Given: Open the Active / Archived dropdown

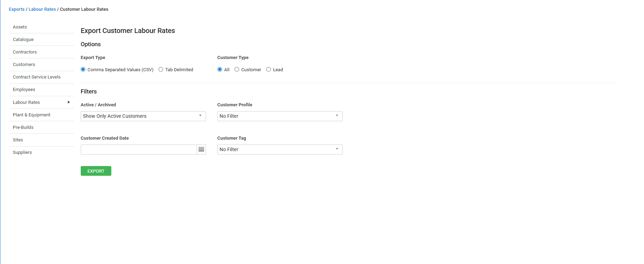Looking at the screenshot, I should pyautogui.click(x=143, y=116).
